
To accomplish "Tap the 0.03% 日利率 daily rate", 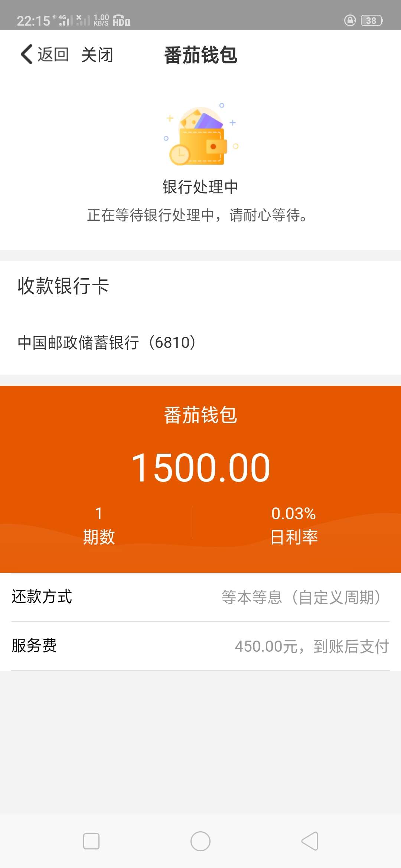I will pyautogui.click(x=294, y=525).
